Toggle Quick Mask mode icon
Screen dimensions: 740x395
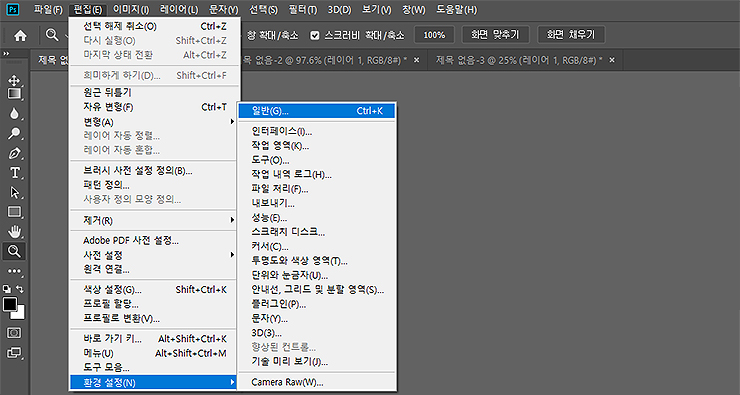point(14,333)
